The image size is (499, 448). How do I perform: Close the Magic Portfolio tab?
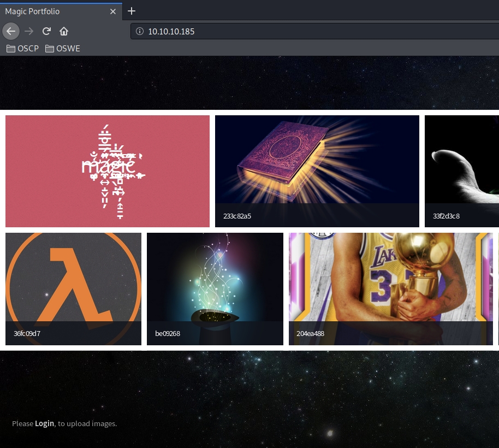[113, 11]
